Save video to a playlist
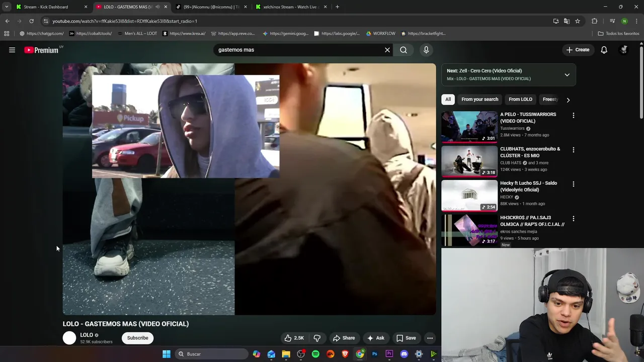Screen dimensions: 644x362 [406, 338]
